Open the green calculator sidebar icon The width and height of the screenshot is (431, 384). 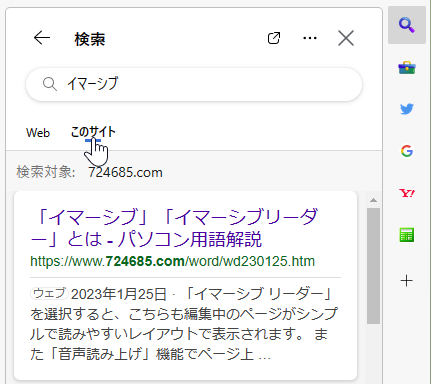(x=407, y=235)
